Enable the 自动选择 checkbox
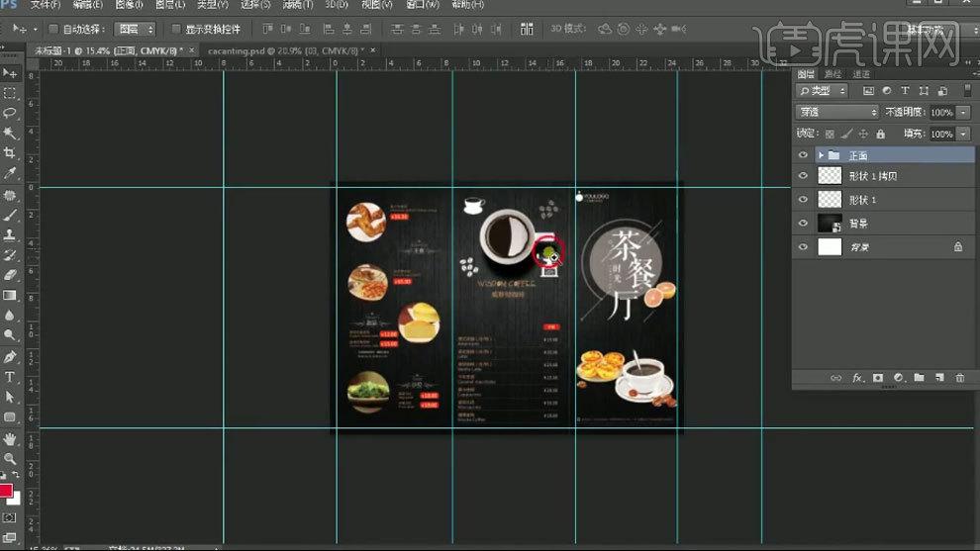980x551 pixels. [x=53, y=30]
